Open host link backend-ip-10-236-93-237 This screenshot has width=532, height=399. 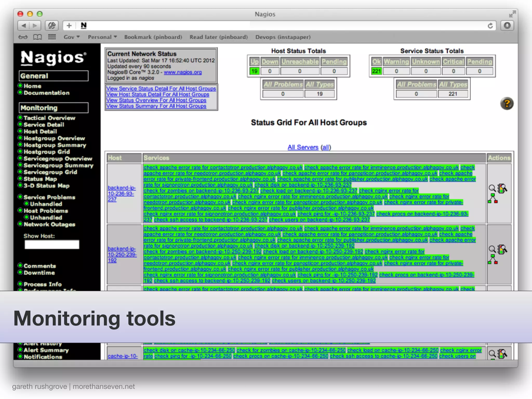[x=122, y=193]
